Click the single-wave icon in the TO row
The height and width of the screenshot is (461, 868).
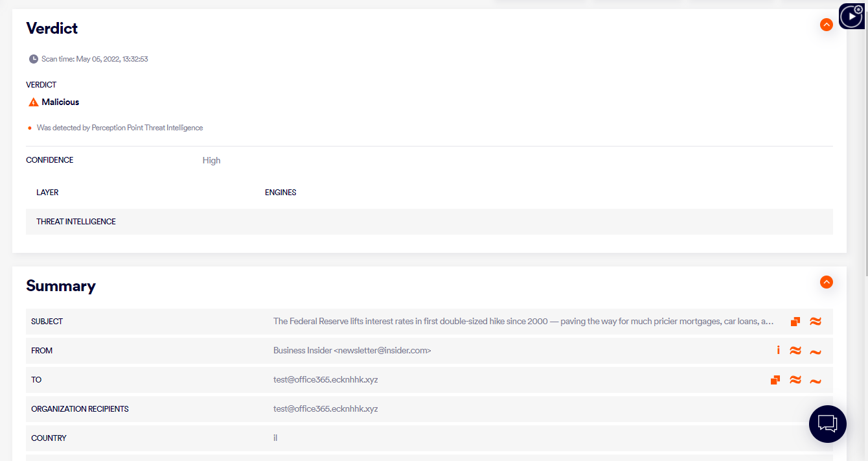(x=816, y=381)
